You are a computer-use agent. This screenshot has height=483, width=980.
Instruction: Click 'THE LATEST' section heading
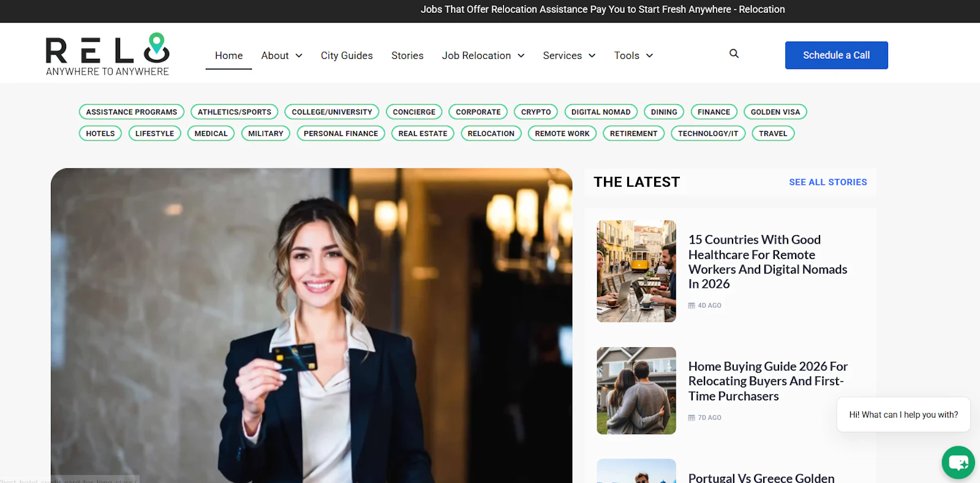tap(637, 182)
